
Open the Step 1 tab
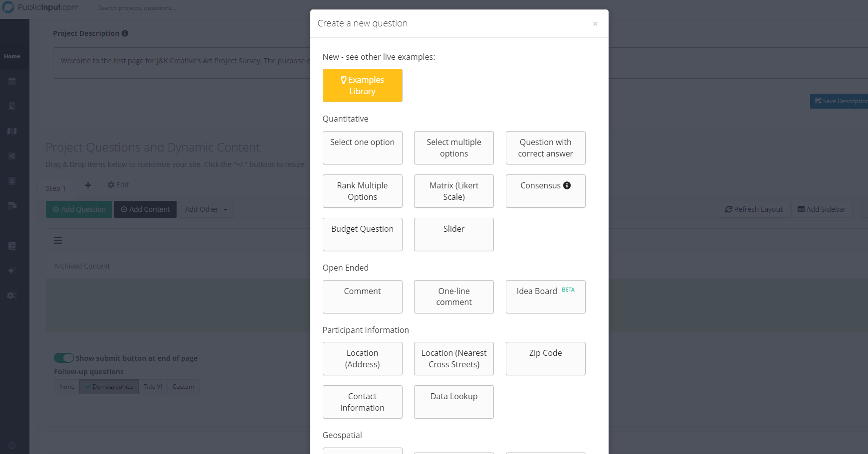pos(55,188)
